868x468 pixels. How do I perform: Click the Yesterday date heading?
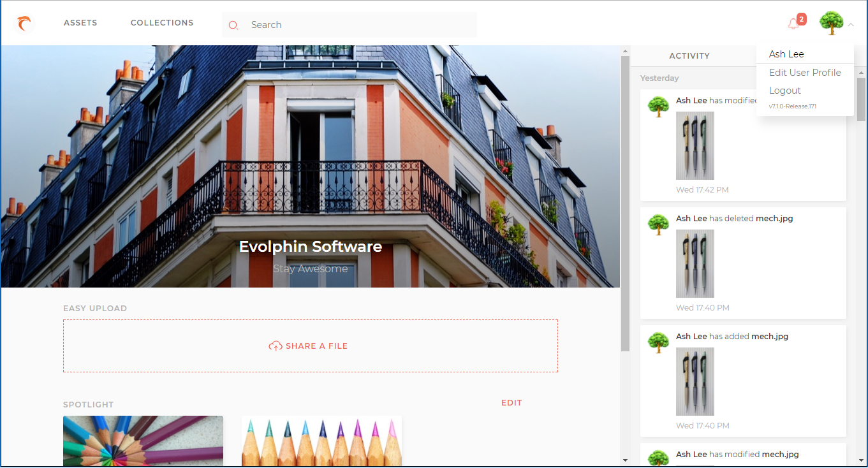point(659,78)
